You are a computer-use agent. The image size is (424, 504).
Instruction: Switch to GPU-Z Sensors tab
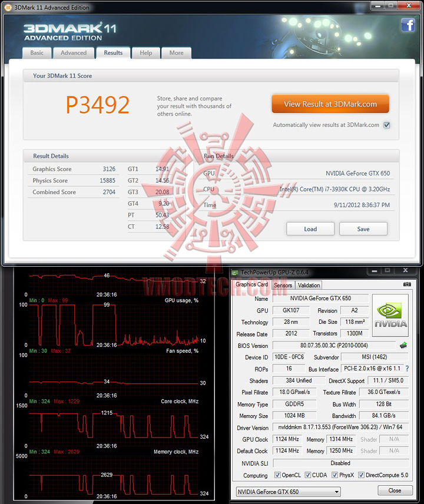[283, 285]
